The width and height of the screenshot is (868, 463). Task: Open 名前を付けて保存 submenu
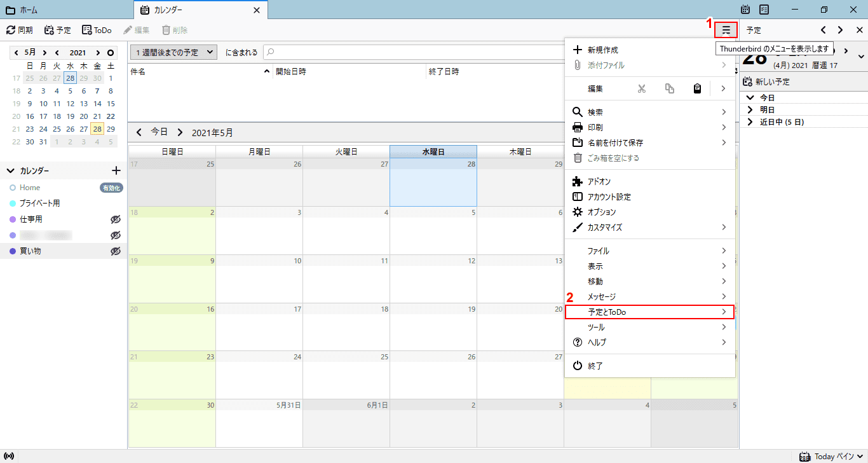650,142
